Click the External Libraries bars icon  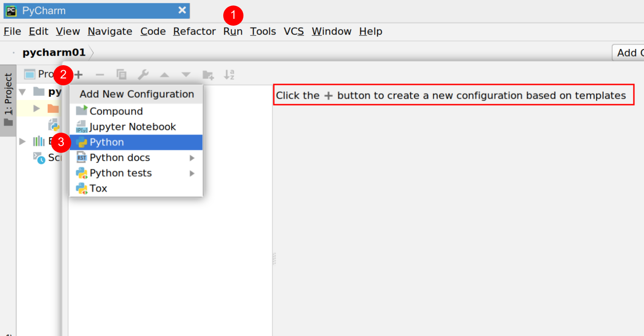(39, 141)
